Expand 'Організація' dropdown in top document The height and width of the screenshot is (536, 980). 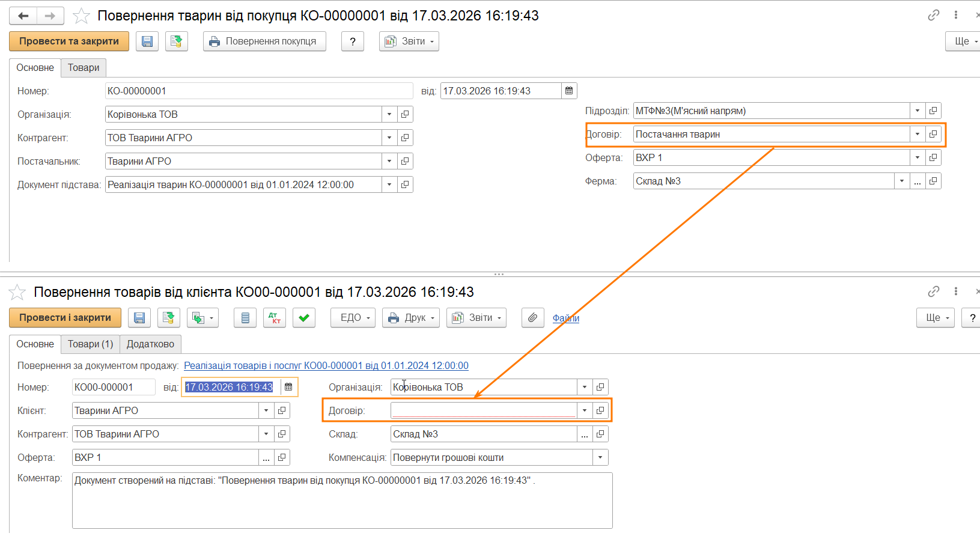click(x=389, y=114)
